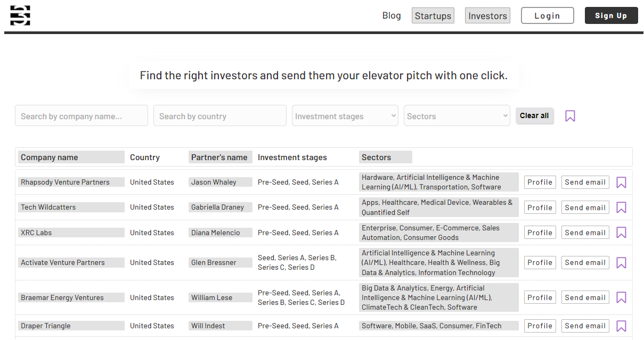The width and height of the screenshot is (644, 340).
Task: Open the Sectors dropdown
Action: [x=456, y=115]
